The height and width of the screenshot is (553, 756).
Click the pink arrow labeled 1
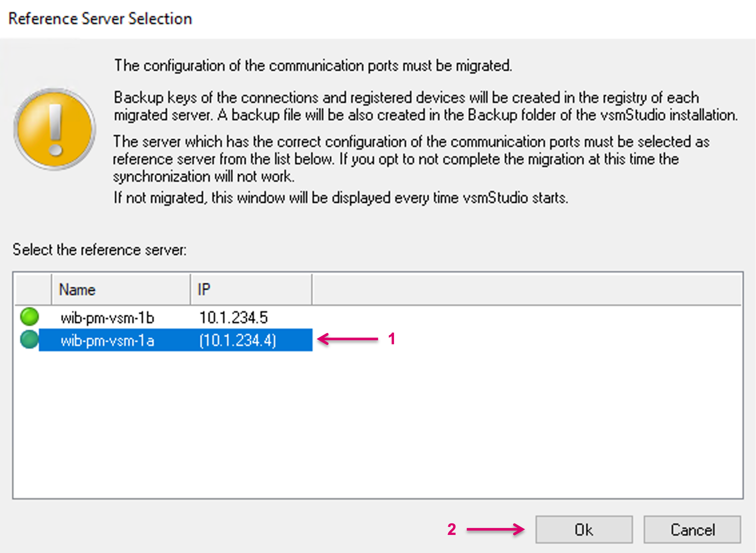click(x=348, y=339)
